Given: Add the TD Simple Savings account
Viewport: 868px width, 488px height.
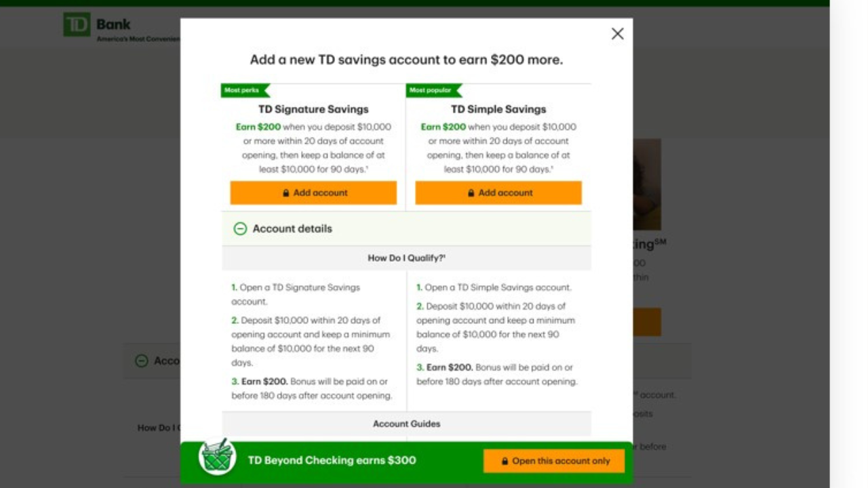Looking at the screenshot, I should coord(498,192).
